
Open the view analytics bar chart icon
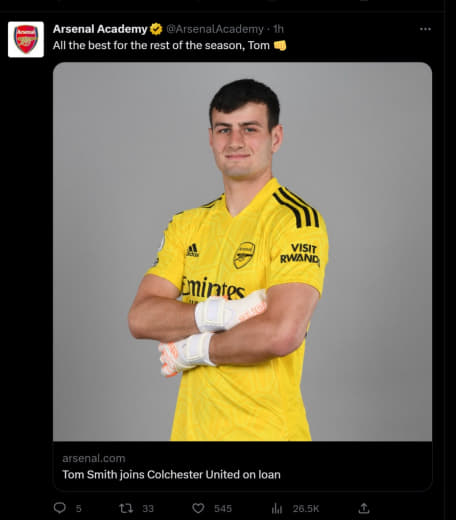[x=277, y=508]
